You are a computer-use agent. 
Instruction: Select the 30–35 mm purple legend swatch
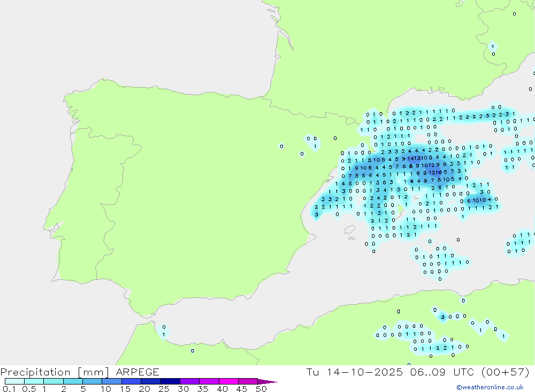pos(190,381)
